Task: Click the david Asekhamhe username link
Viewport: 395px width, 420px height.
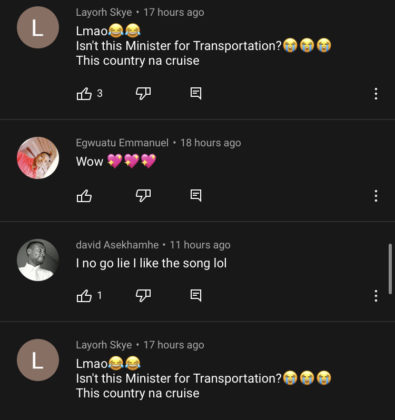Action: pos(117,245)
